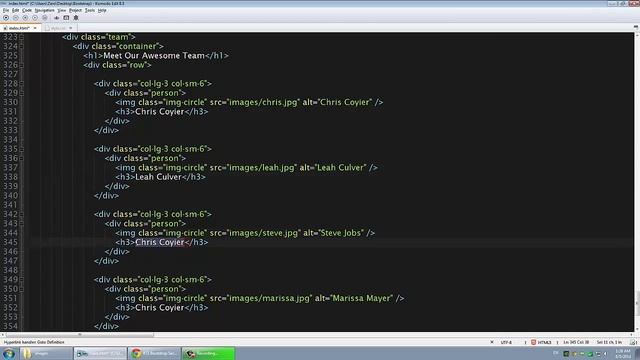Collapse the person div fold on line 336
Screen dimensions: 640x360
click(x=22, y=158)
